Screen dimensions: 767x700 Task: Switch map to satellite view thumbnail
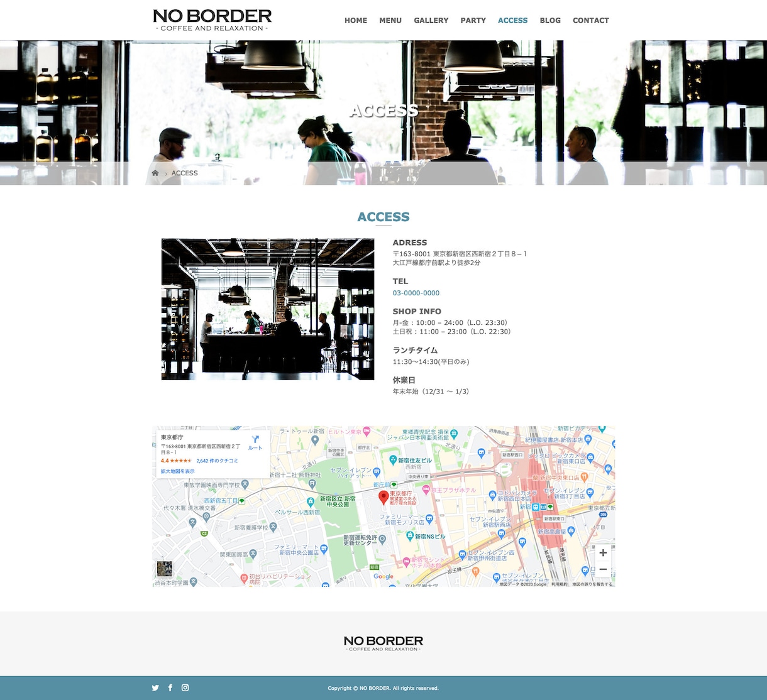[165, 569]
